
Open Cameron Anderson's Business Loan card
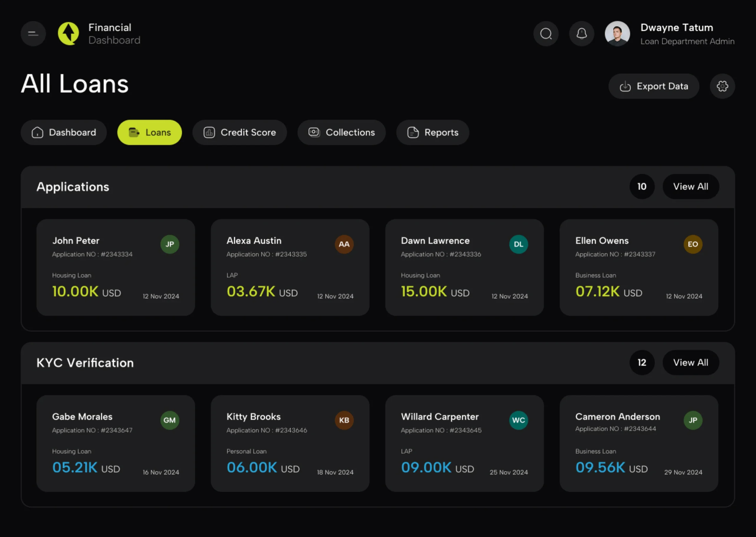pyautogui.click(x=638, y=443)
